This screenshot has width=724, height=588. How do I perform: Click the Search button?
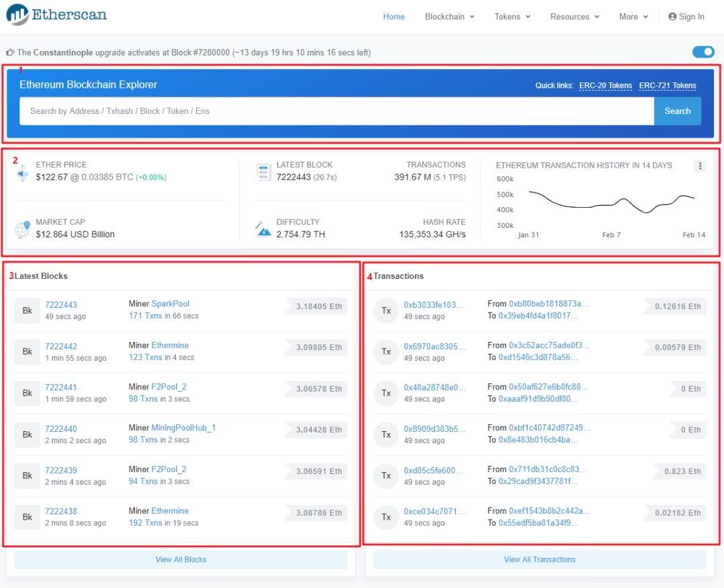click(677, 111)
